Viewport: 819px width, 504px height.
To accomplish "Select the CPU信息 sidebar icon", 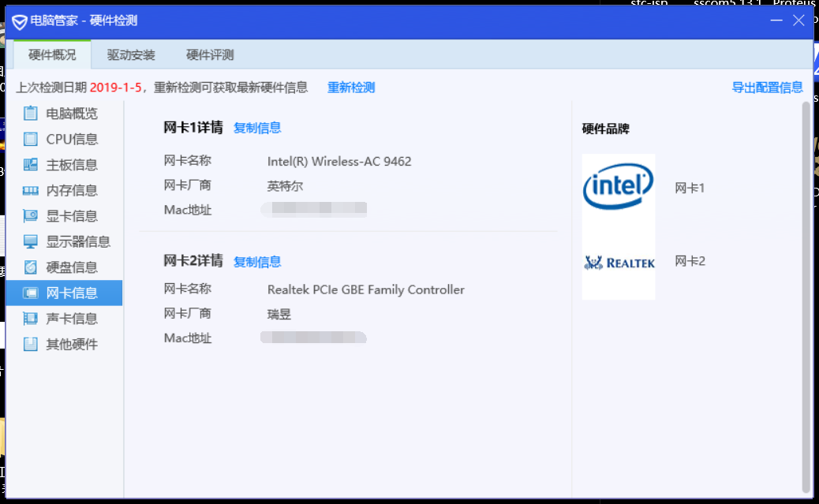I will tap(30, 139).
